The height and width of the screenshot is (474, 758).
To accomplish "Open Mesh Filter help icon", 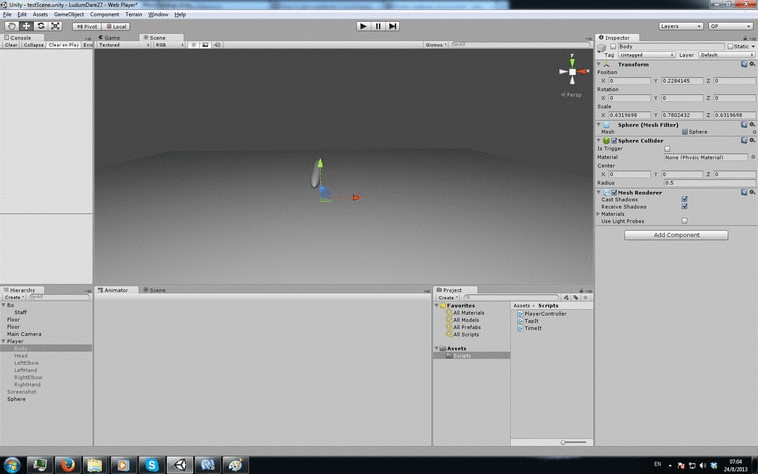I will click(x=744, y=125).
